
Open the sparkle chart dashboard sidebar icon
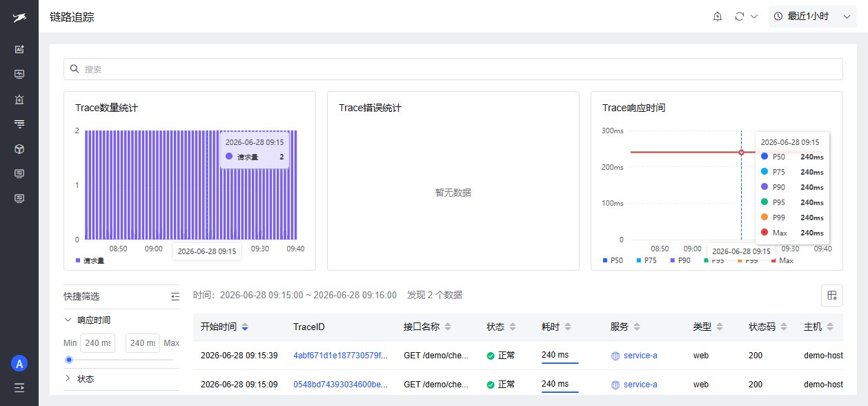coord(19,50)
